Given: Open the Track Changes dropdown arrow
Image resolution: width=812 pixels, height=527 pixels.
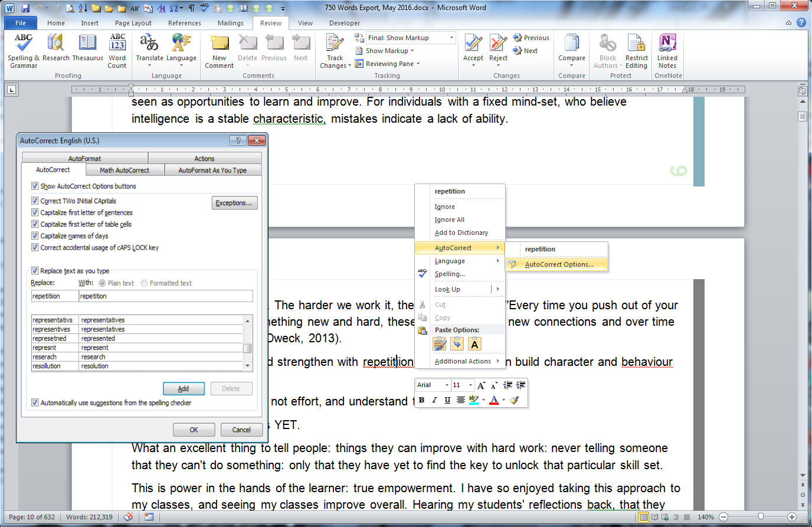Looking at the screenshot, I should 349,66.
